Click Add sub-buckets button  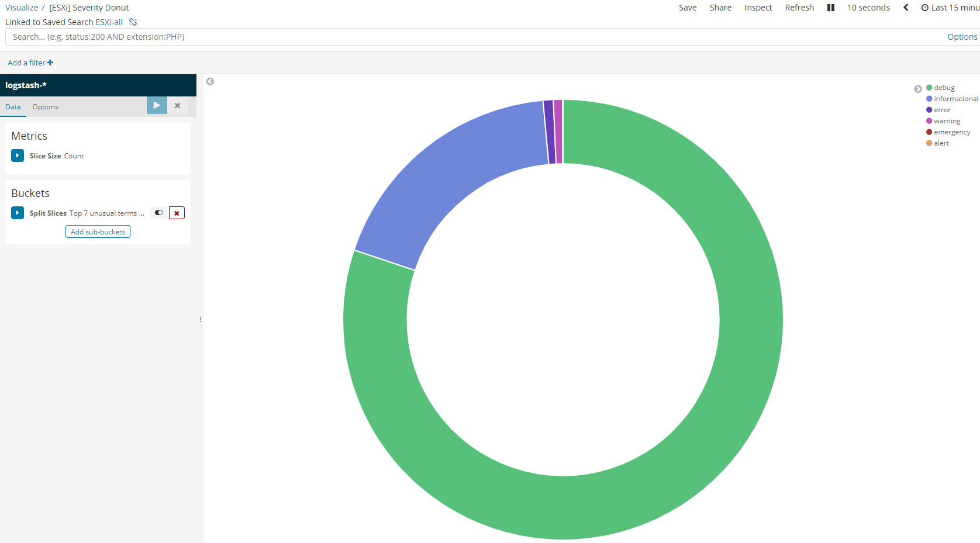click(x=98, y=232)
